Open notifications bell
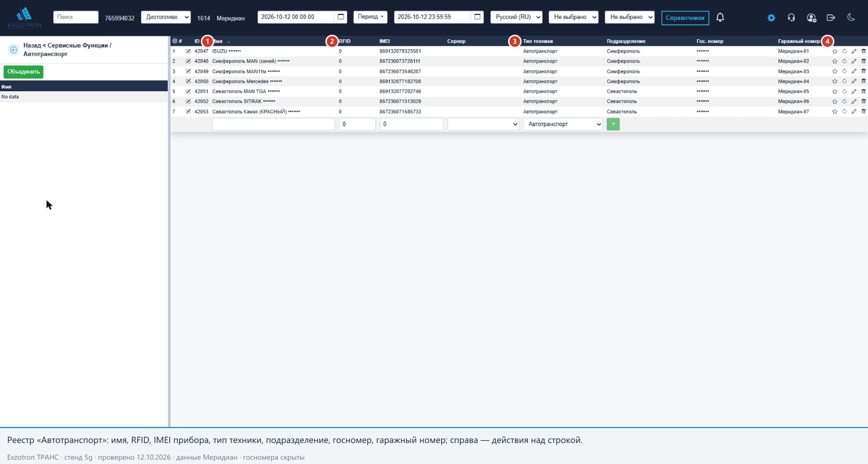 pyautogui.click(x=720, y=17)
